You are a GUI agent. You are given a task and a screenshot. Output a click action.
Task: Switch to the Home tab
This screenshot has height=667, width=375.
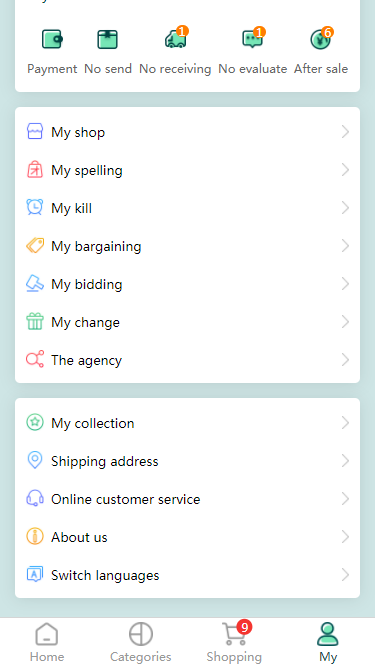(47, 642)
